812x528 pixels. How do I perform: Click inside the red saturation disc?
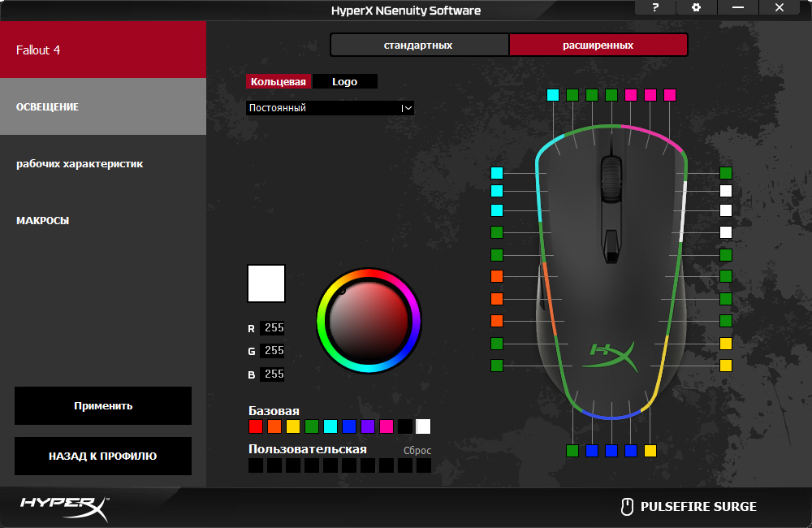click(x=369, y=321)
